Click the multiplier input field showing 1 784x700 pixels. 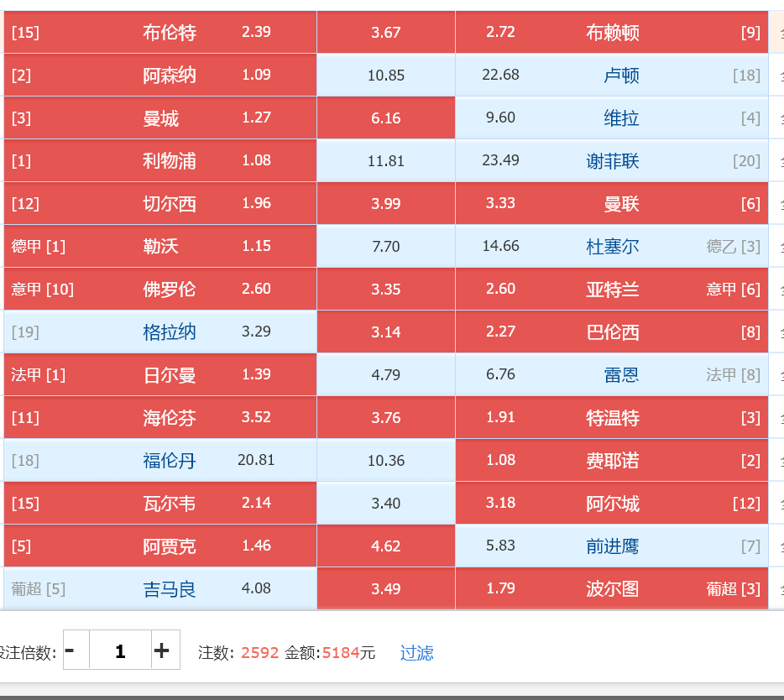tap(120, 650)
